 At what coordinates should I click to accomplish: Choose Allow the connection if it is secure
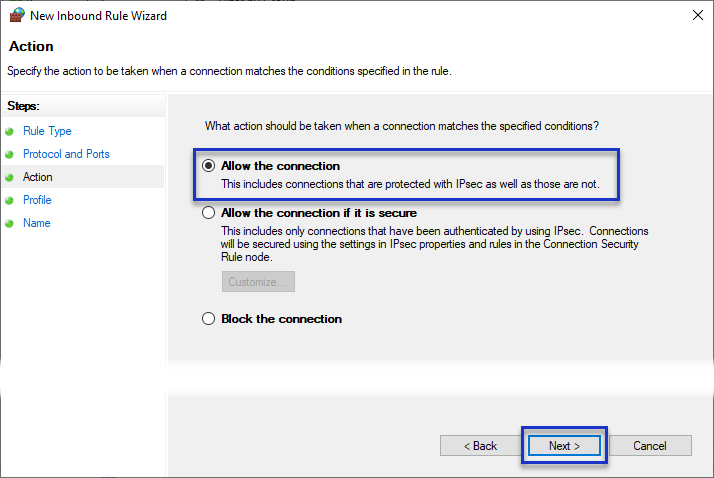(209, 213)
